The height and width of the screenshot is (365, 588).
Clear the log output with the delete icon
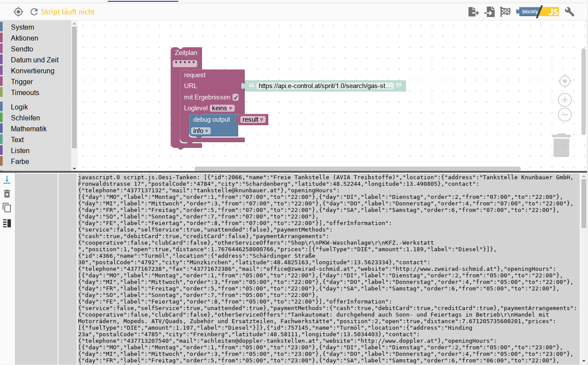pos(7,194)
